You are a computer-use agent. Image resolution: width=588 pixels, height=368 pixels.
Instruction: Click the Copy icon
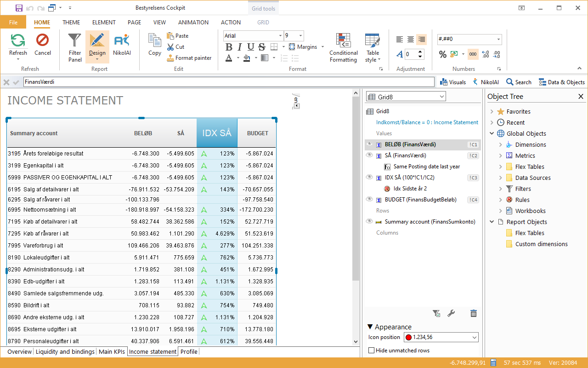tap(155, 40)
